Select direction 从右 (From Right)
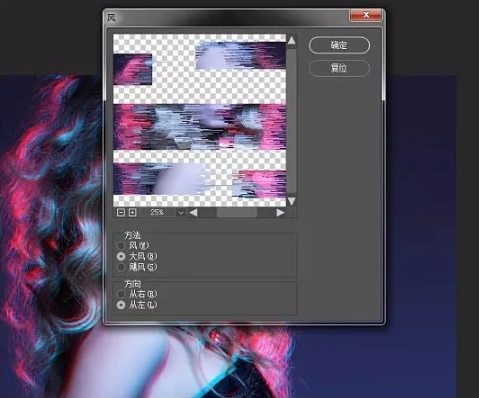Image resolution: width=480 pixels, height=398 pixels. point(121,294)
